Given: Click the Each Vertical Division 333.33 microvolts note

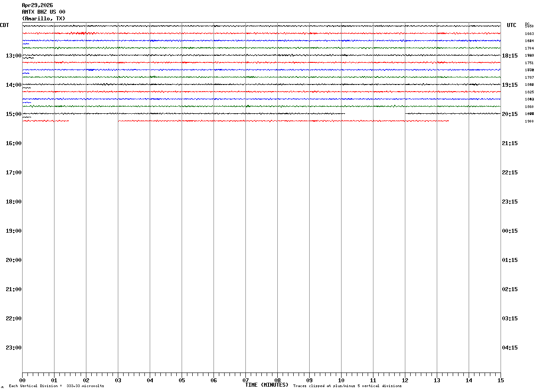Looking at the screenshot, I should [56, 386].
